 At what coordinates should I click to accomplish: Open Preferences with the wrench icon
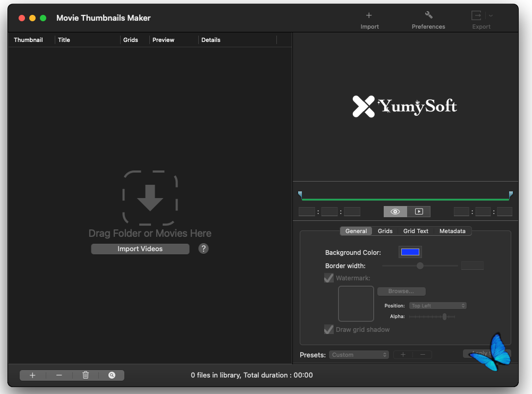428,15
